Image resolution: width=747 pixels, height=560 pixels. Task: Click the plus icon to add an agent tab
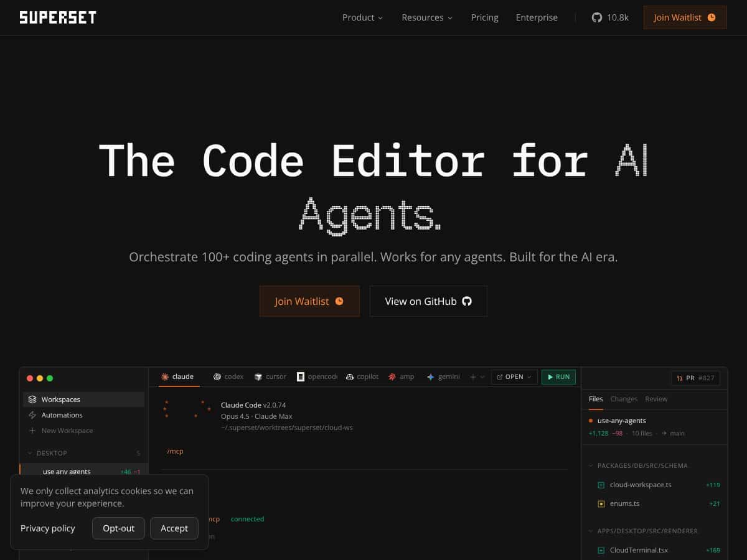coord(473,376)
